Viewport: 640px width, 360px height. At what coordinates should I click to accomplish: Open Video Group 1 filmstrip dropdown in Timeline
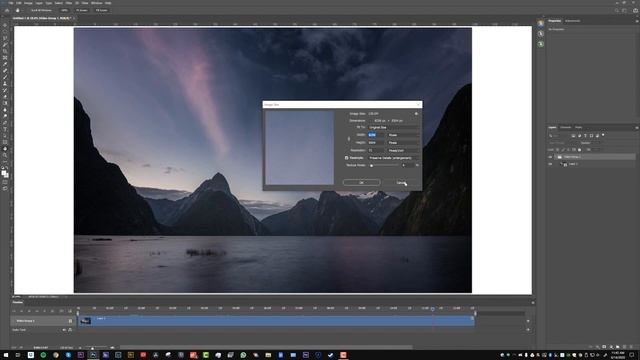(x=70, y=321)
